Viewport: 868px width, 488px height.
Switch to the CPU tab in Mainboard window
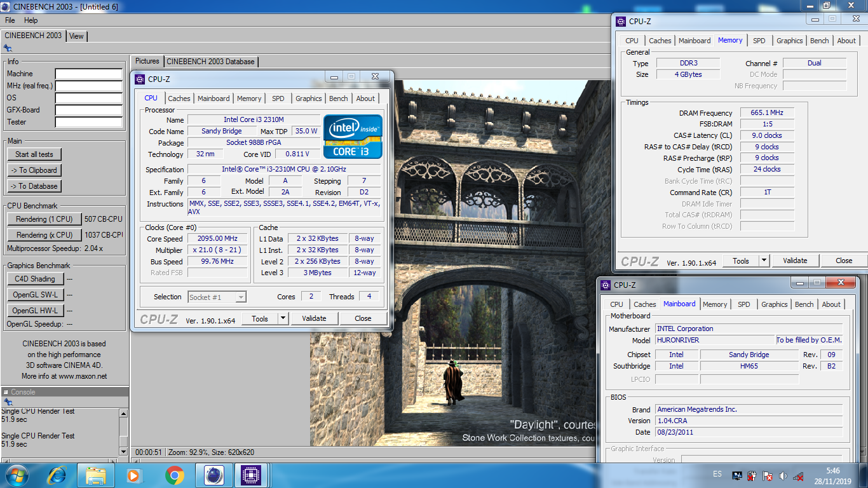(617, 304)
